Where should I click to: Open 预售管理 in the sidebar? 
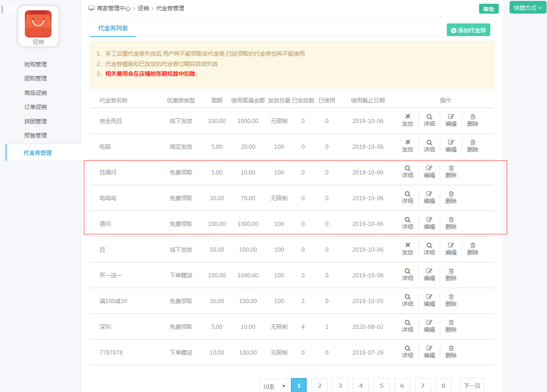[36, 136]
